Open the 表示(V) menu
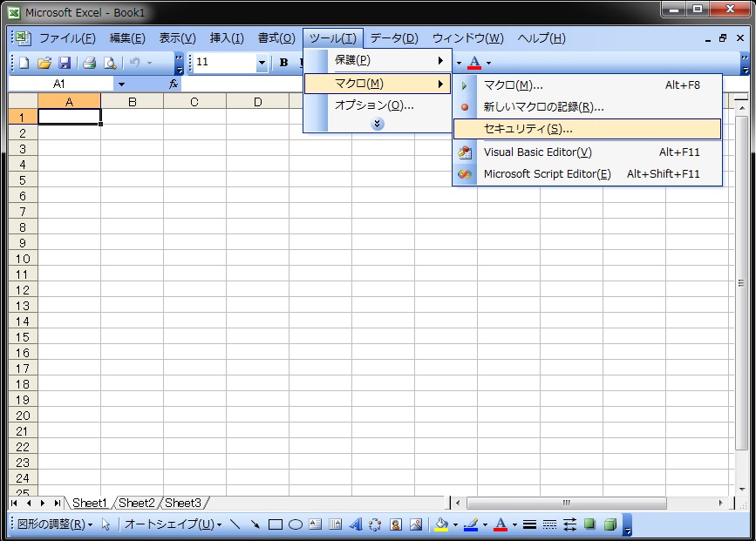The width and height of the screenshot is (756, 541). [177, 38]
